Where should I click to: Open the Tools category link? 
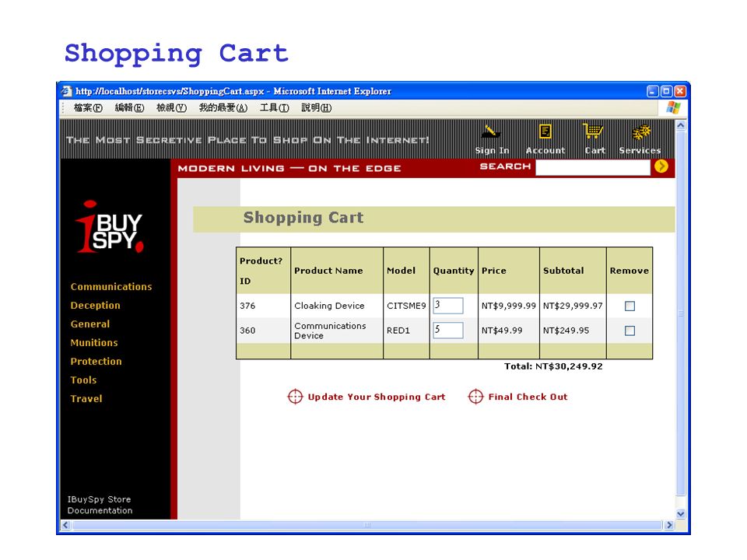pyautogui.click(x=83, y=380)
